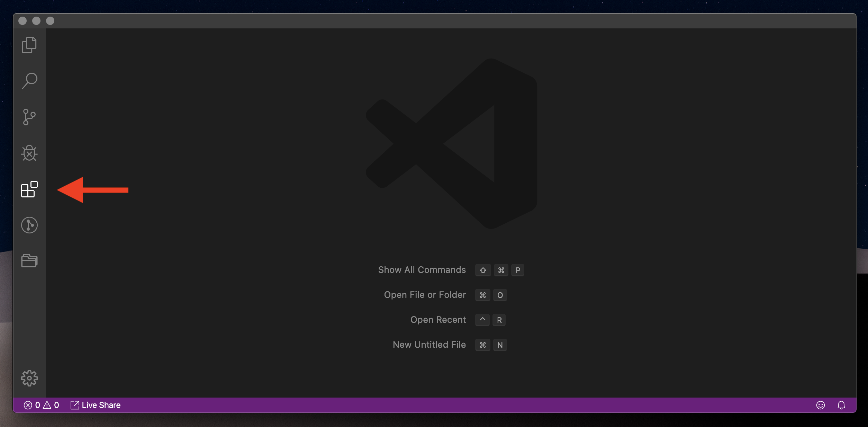
Task: Open the Source Control view
Action: (x=29, y=117)
